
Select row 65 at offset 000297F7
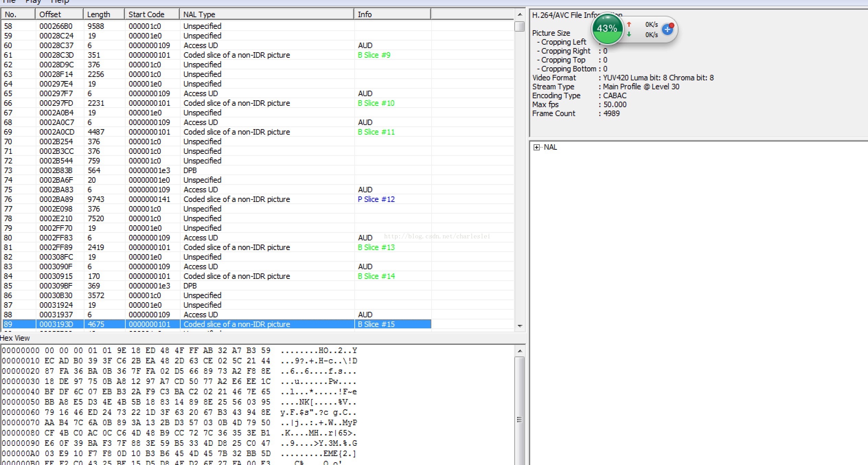click(x=217, y=93)
